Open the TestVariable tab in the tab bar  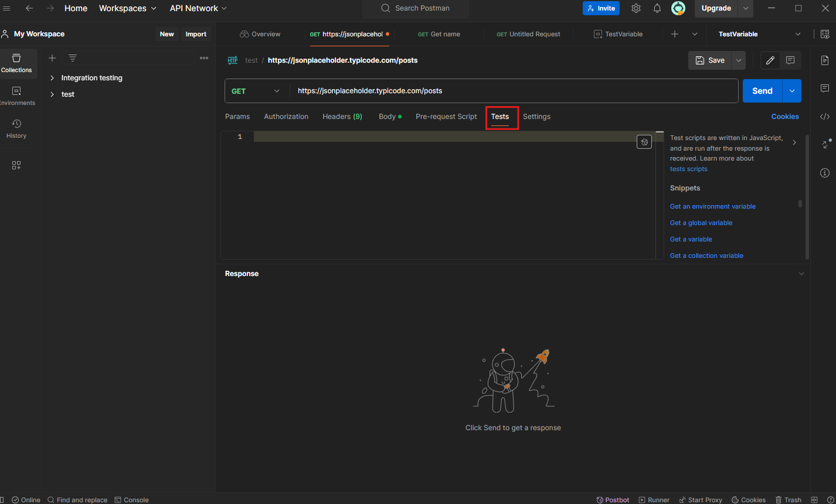tap(618, 34)
